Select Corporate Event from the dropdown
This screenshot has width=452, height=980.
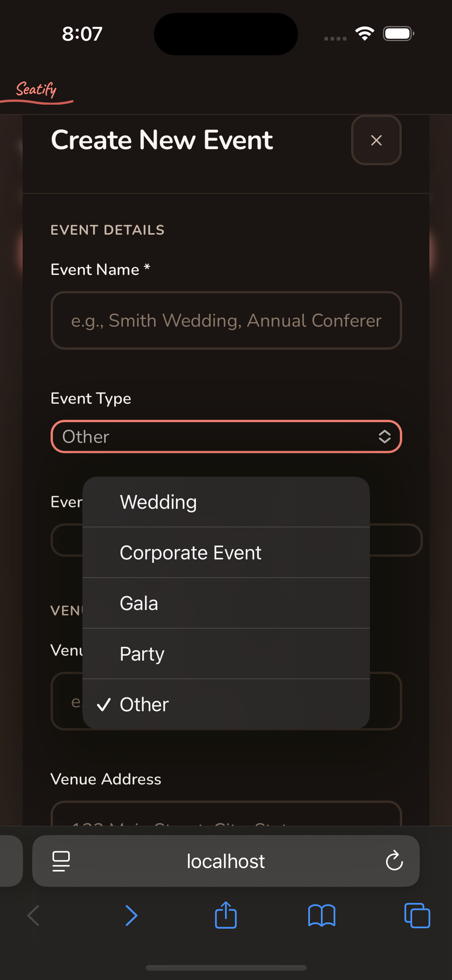coord(190,552)
